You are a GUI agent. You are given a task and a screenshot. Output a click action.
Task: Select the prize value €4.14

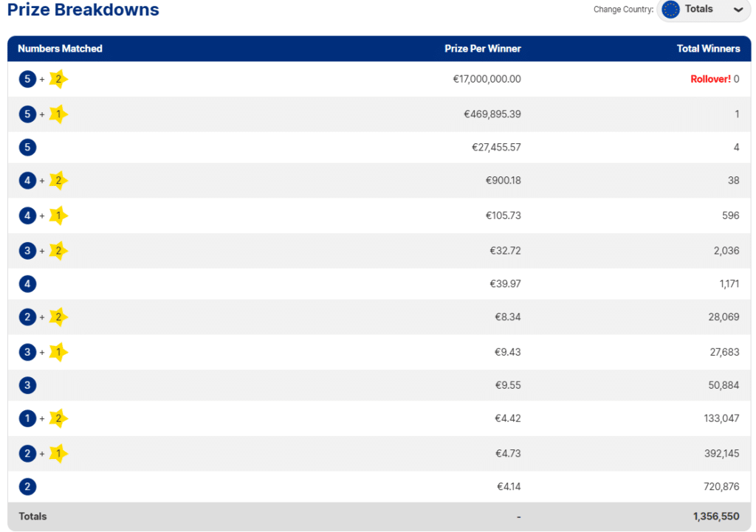pos(509,487)
